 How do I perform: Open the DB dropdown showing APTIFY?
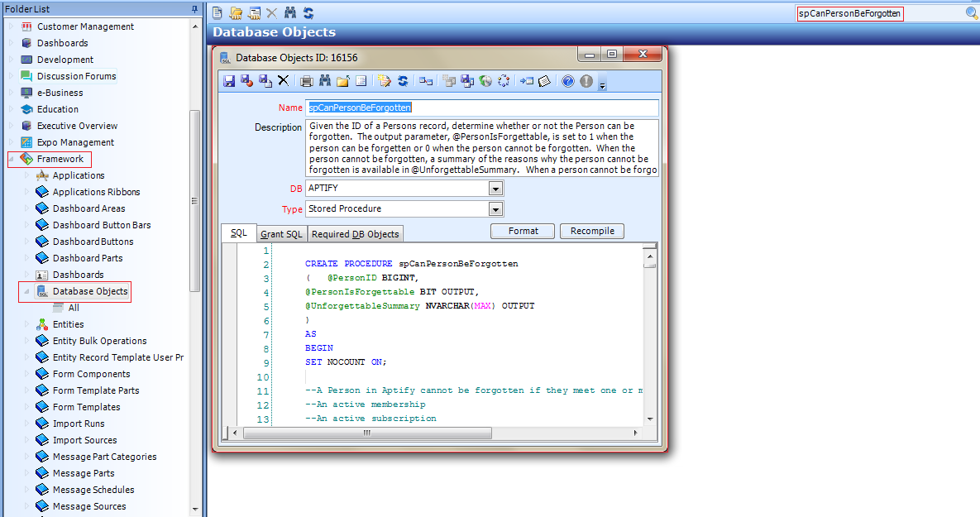tap(495, 188)
